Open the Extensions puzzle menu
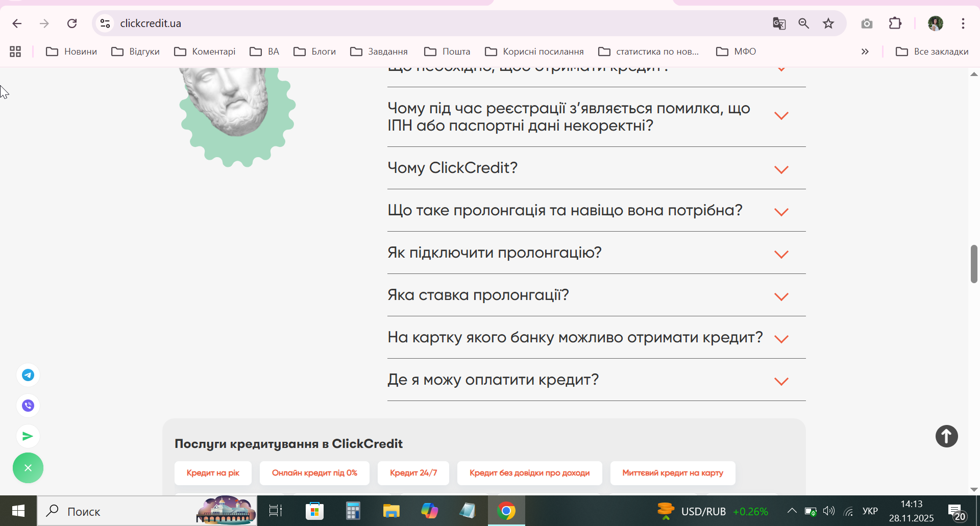Viewport: 980px width, 526px height. pos(895,23)
